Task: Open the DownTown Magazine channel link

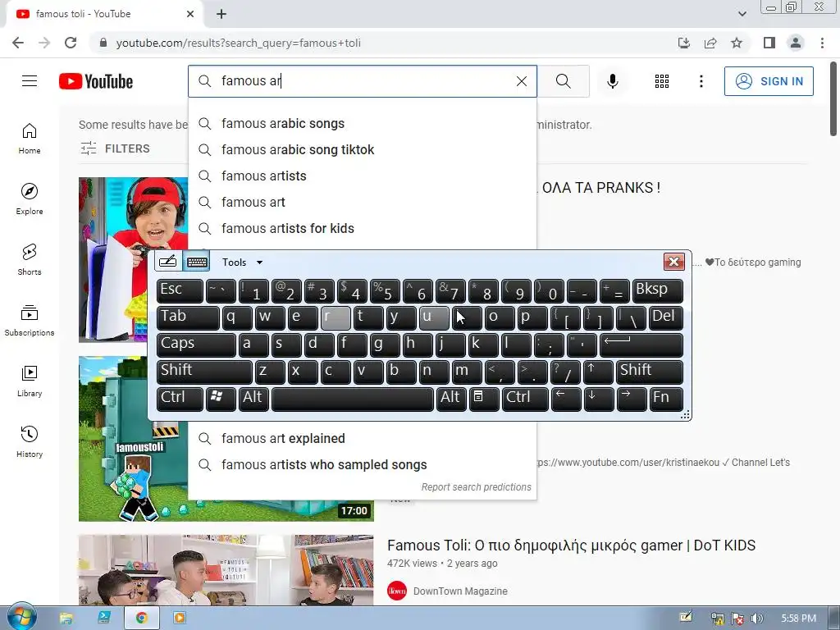Action: [460, 591]
